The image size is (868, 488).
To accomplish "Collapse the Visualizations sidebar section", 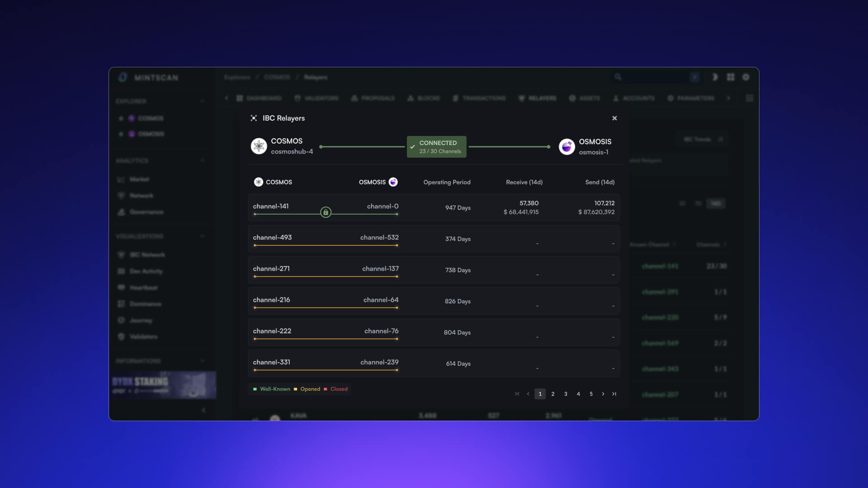I will pyautogui.click(x=203, y=236).
